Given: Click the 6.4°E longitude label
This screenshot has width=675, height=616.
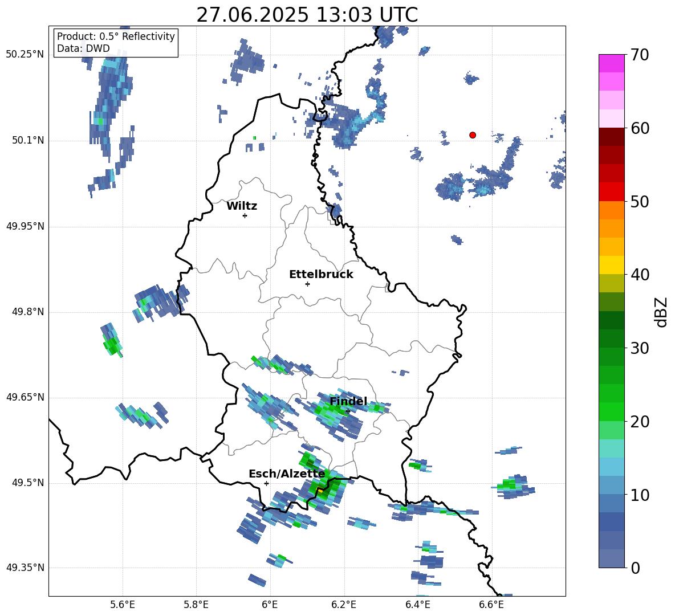Looking at the screenshot, I should pos(417,605).
